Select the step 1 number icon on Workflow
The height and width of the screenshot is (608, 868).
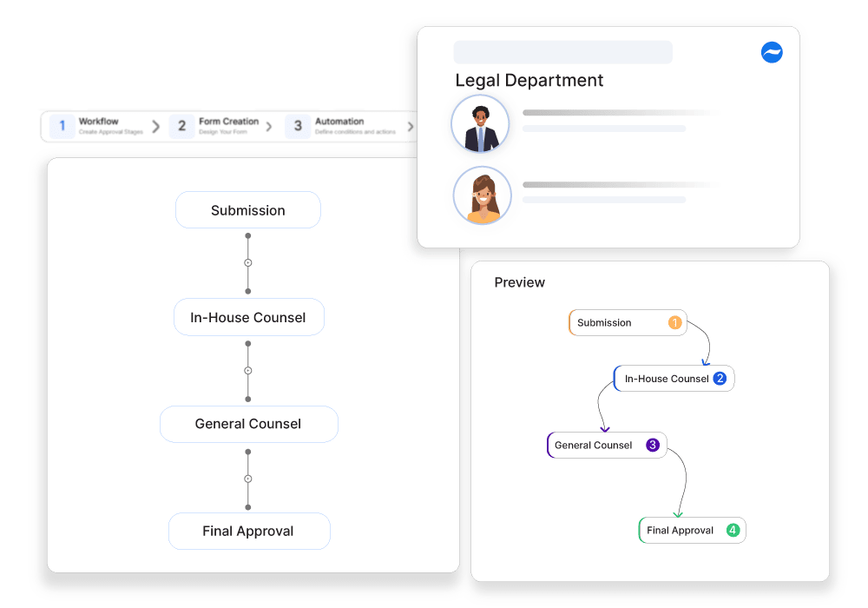[x=62, y=126]
